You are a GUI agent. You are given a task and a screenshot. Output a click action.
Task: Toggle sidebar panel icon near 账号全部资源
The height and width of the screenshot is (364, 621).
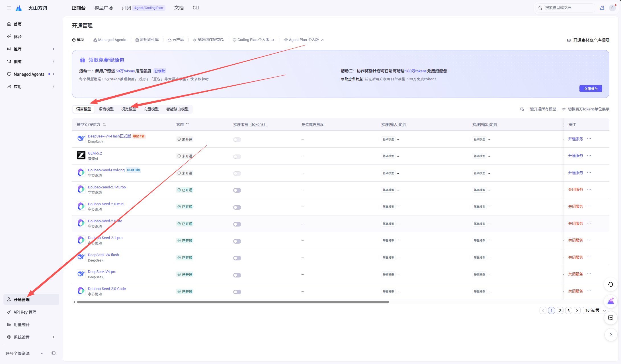pyautogui.click(x=54, y=353)
